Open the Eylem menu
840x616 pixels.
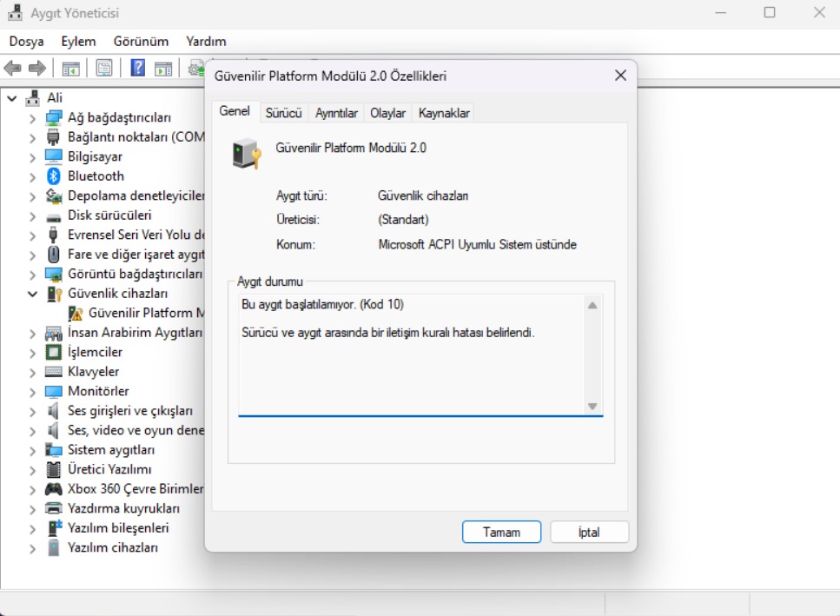(78, 41)
